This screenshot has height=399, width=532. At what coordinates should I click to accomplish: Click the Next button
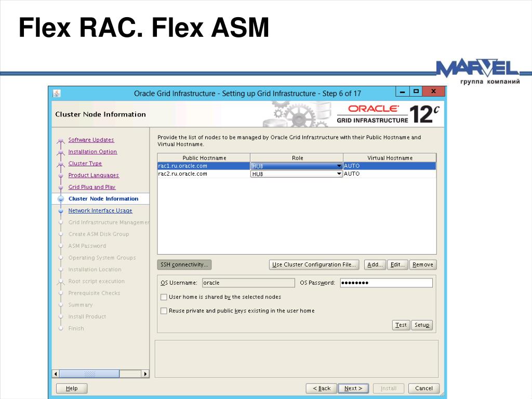pyautogui.click(x=353, y=388)
